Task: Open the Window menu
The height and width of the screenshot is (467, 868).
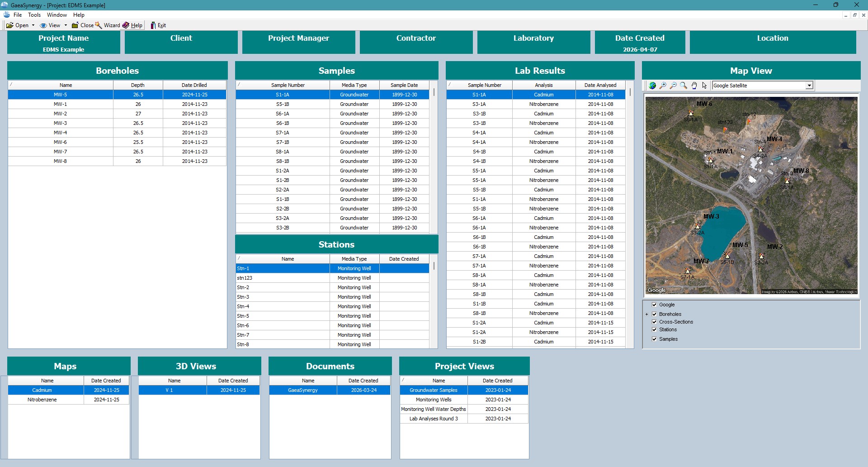Action: point(57,15)
